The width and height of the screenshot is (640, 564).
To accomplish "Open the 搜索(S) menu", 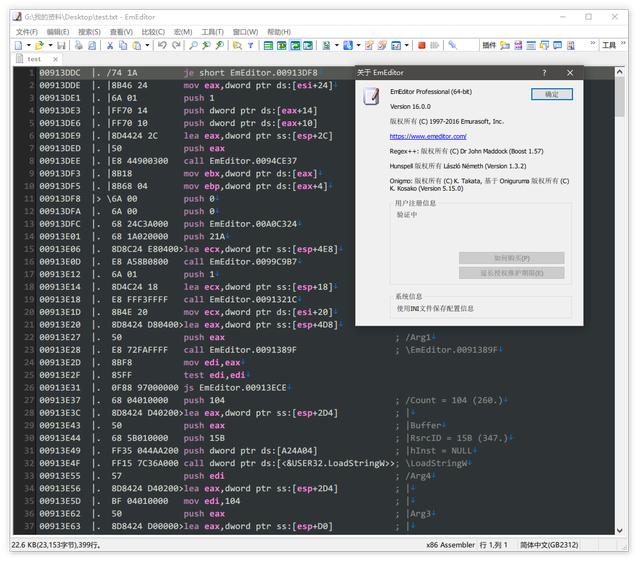I will click(x=89, y=32).
